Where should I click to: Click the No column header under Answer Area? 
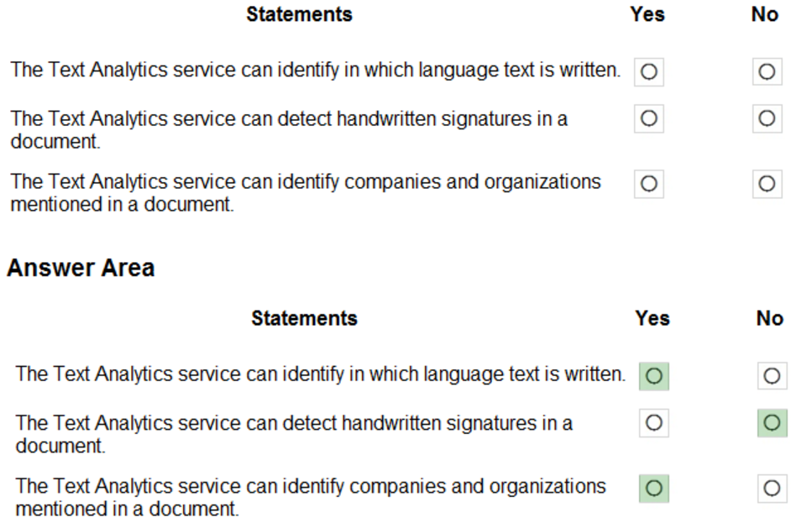769,318
